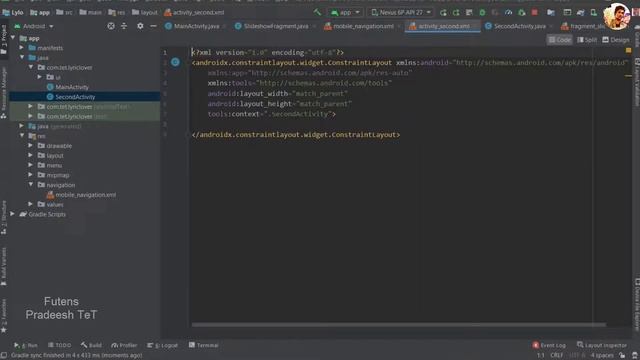Switch to SlideshowFragment.java tab
Image resolution: width=640 pixels, height=360 pixels.
tap(275, 26)
